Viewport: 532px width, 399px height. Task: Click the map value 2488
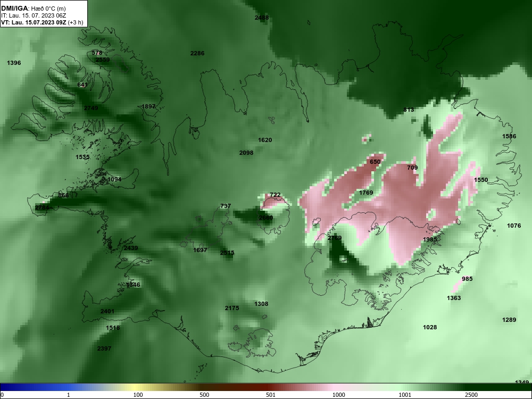coord(262,18)
